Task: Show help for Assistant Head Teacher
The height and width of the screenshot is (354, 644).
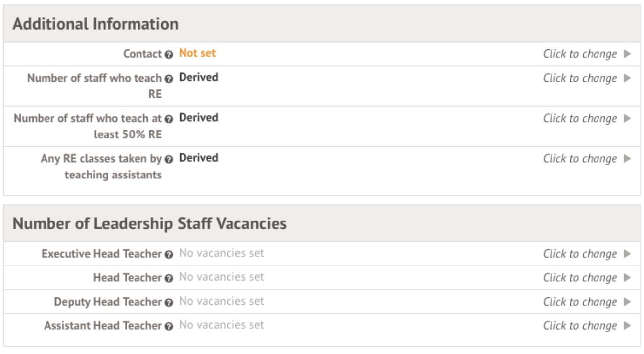Action: (169, 326)
